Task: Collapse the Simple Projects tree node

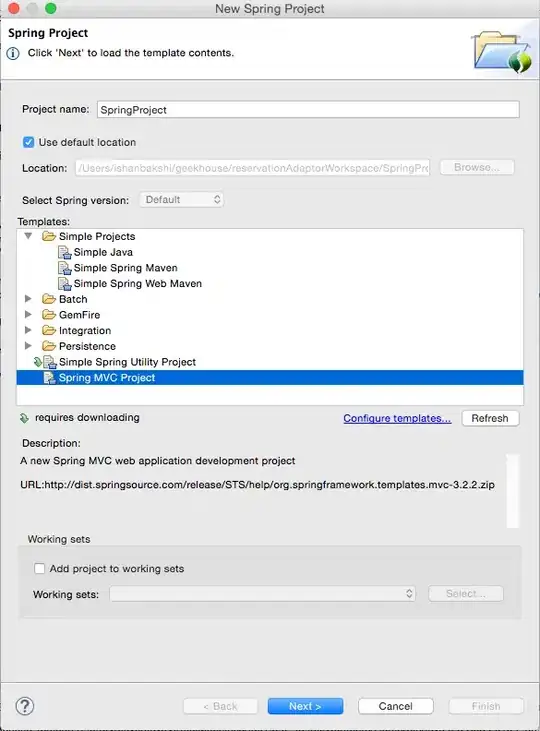Action: [x=28, y=236]
